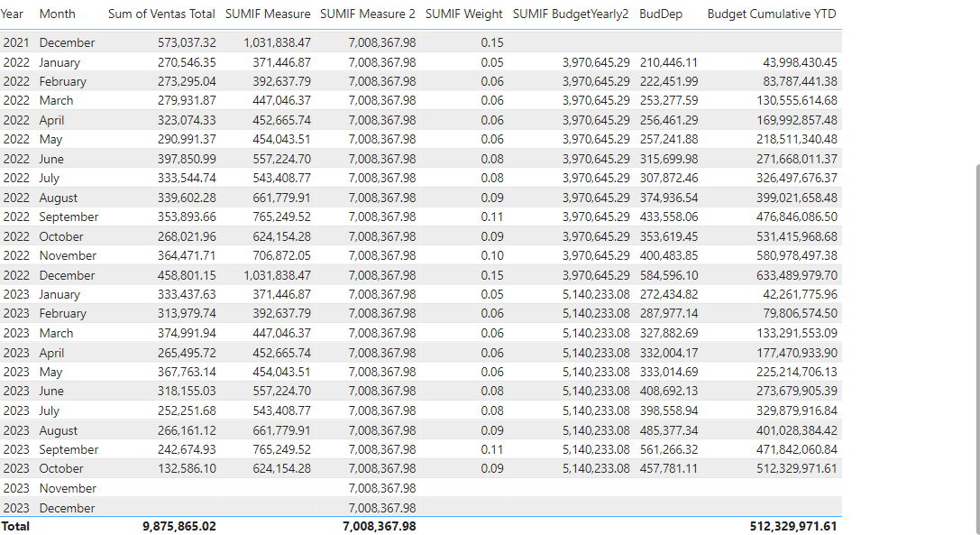
Task: Click BudDep value 400,483.85
Action: (669, 255)
